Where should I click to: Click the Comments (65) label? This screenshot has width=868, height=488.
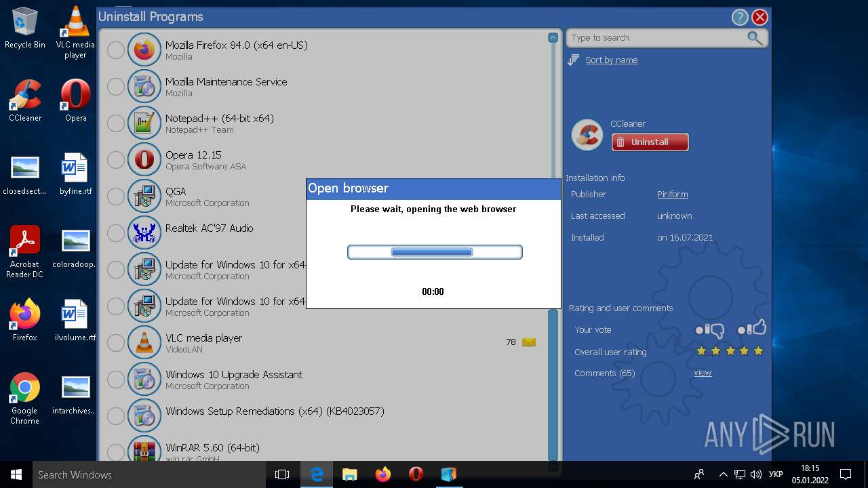click(x=605, y=373)
